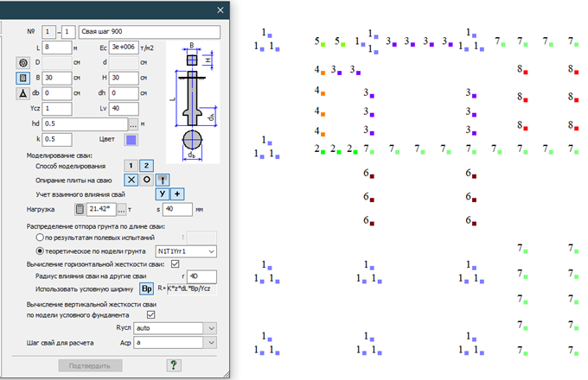Open help with the question mark icon
Image resolution: width=588 pixels, height=380 pixels.
pyautogui.click(x=174, y=365)
